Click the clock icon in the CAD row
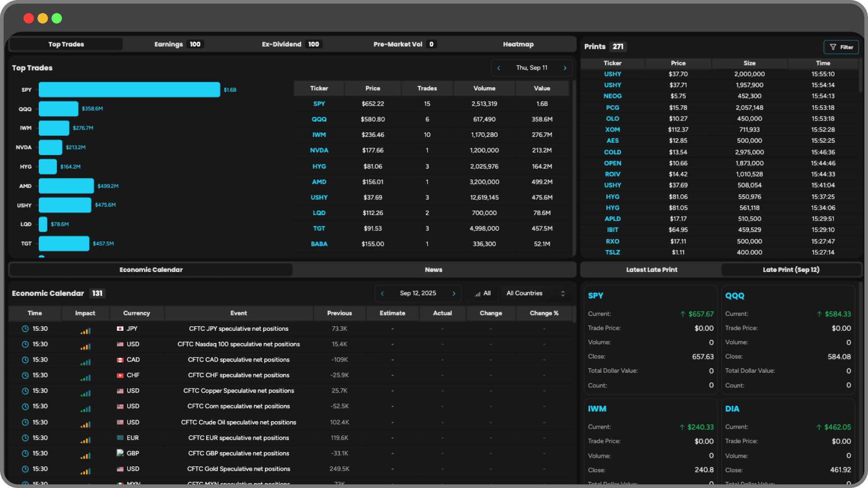Image resolution: width=868 pixels, height=488 pixels. 25,360
